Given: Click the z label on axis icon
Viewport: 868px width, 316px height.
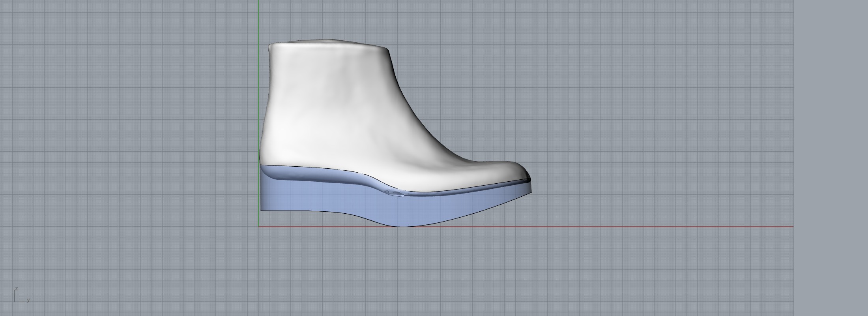Looking at the screenshot, I should point(16,289).
